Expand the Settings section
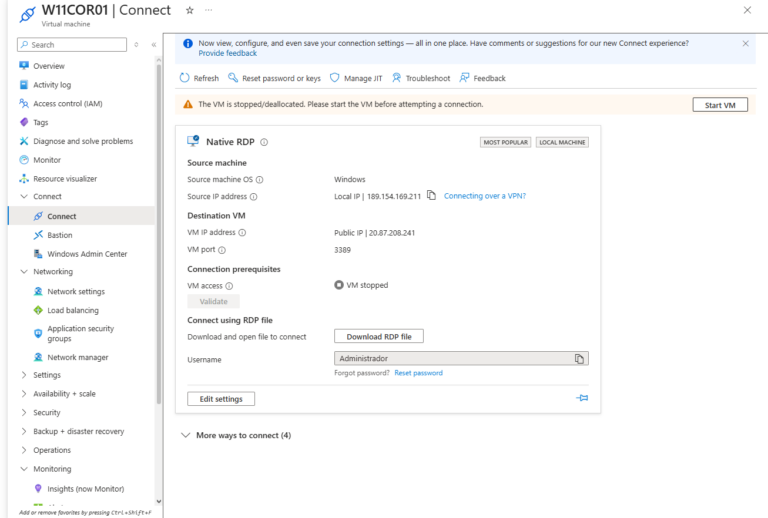Image resolution: width=768 pixels, height=518 pixels. pos(24,375)
